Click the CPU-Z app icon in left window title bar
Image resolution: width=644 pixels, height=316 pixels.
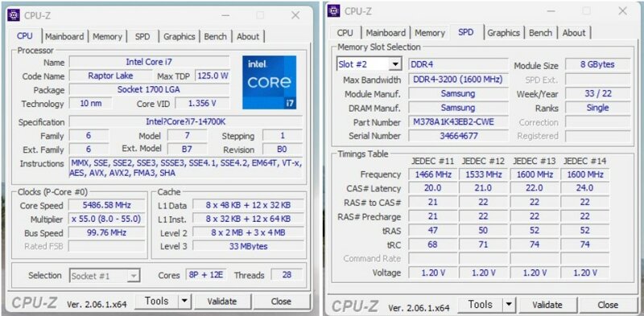14,15
